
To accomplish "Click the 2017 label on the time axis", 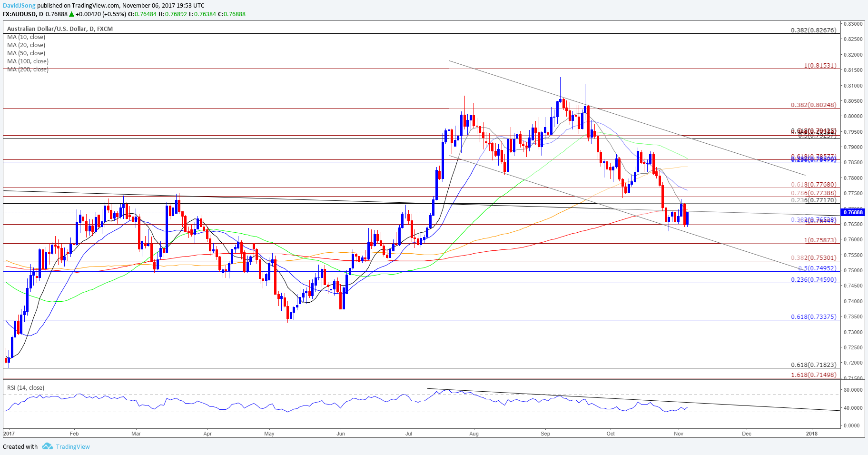I will tap(9, 434).
